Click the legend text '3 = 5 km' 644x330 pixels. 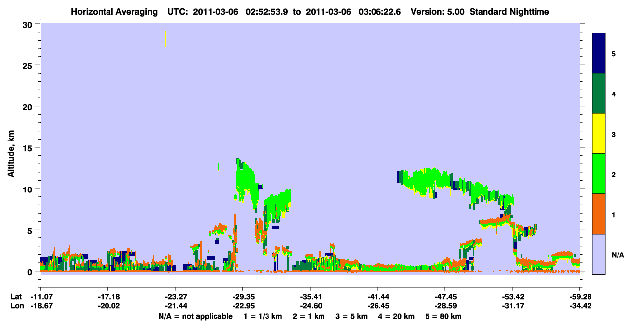click(x=352, y=316)
